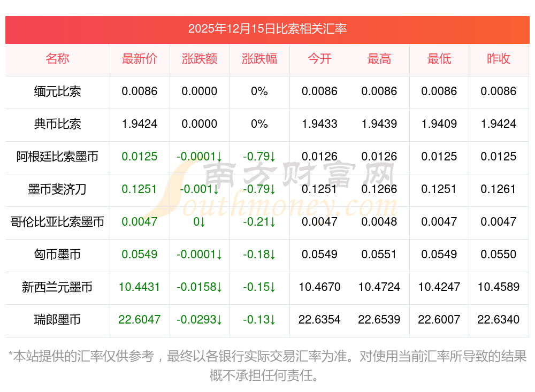This screenshot has width=535, height=392.
Task: Select the 昨收 column header
Action: [x=499, y=59]
